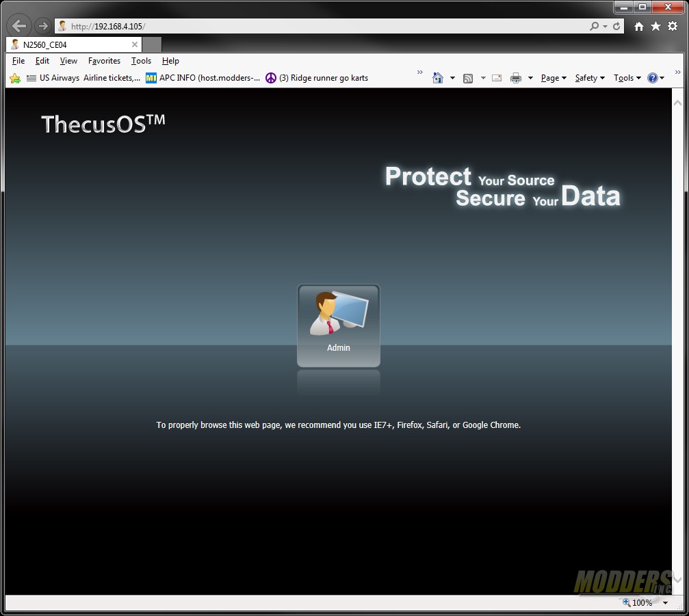Click the browser forward arrow
The width and height of the screenshot is (689, 616).
(x=42, y=26)
